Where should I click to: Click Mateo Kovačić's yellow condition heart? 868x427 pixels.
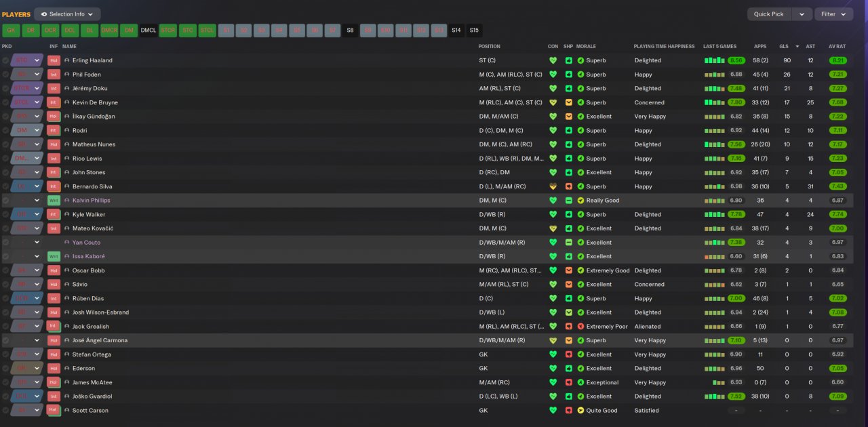pos(553,228)
